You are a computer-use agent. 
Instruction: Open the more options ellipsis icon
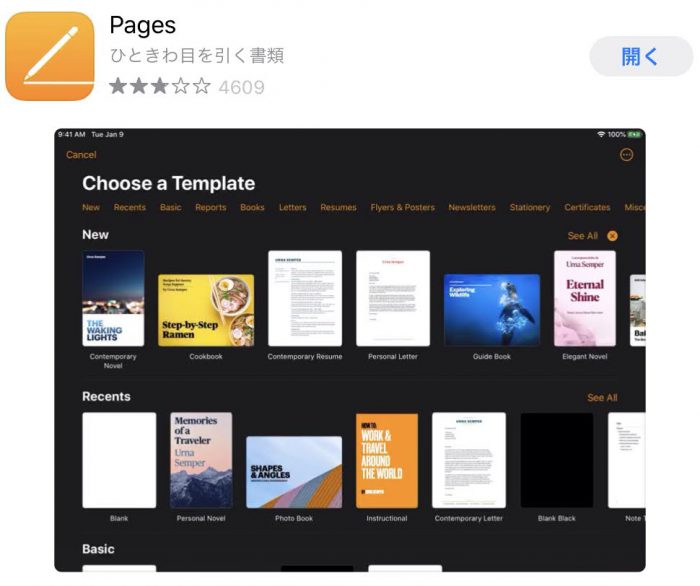(x=626, y=155)
